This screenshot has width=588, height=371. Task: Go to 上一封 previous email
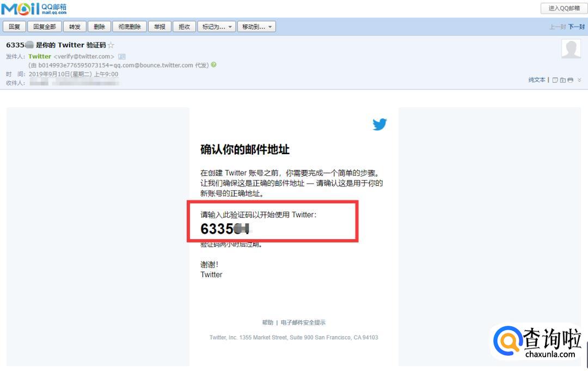tap(558, 27)
